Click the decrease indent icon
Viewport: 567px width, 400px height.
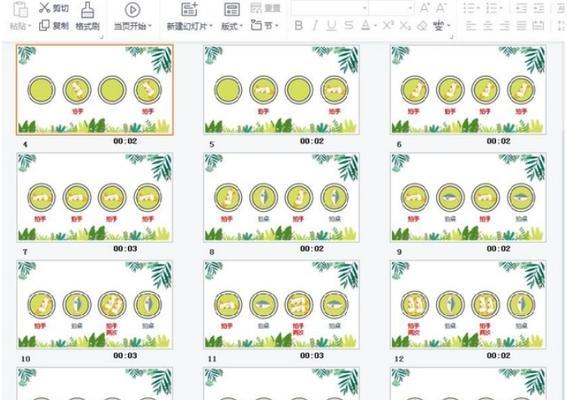(x=521, y=8)
